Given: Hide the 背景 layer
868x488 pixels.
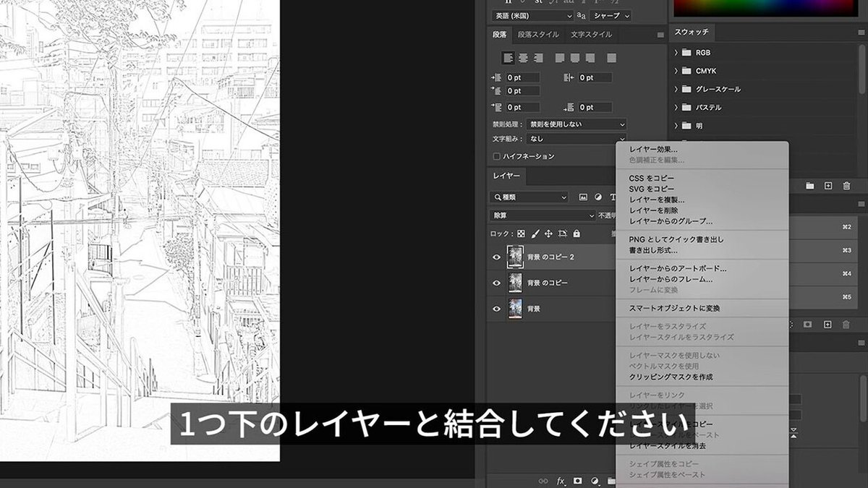Looking at the screenshot, I should tap(496, 308).
